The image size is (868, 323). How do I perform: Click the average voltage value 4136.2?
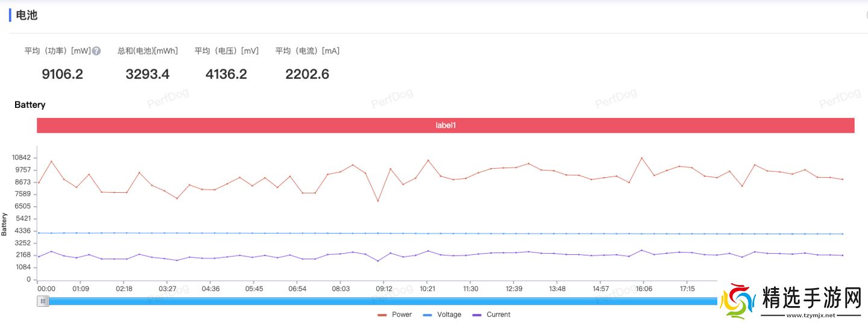pyautogui.click(x=226, y=74)
